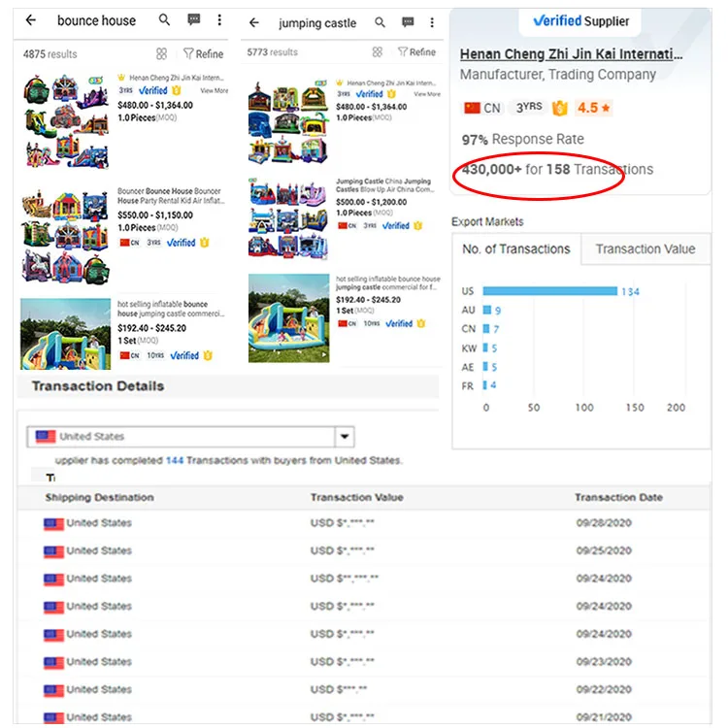Open search in the bounce house panel
728x728 pixels.
tap(164, 19)
